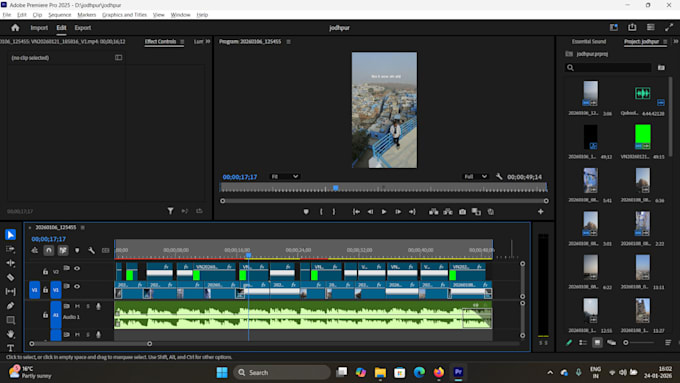Image resolution: width=680 pixels, height=383 pixels.
Task: Show hidden system tray icons
Action: point(550,372)
